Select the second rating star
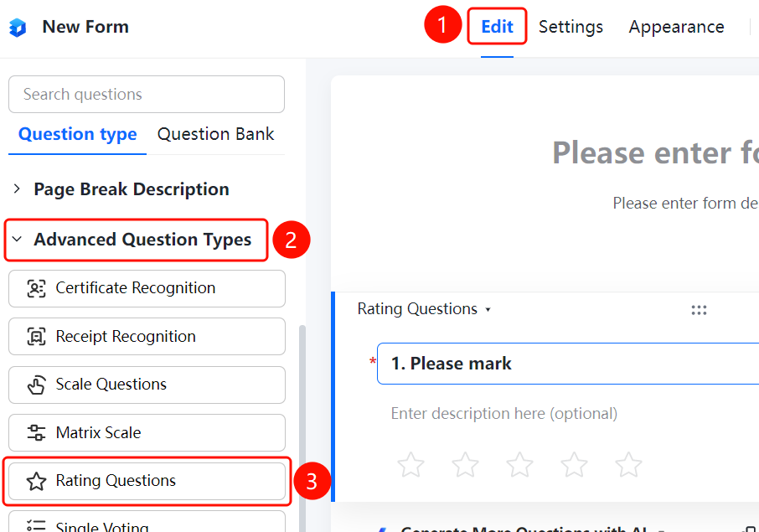Screen dimensions: 759x532 [465, 465]
